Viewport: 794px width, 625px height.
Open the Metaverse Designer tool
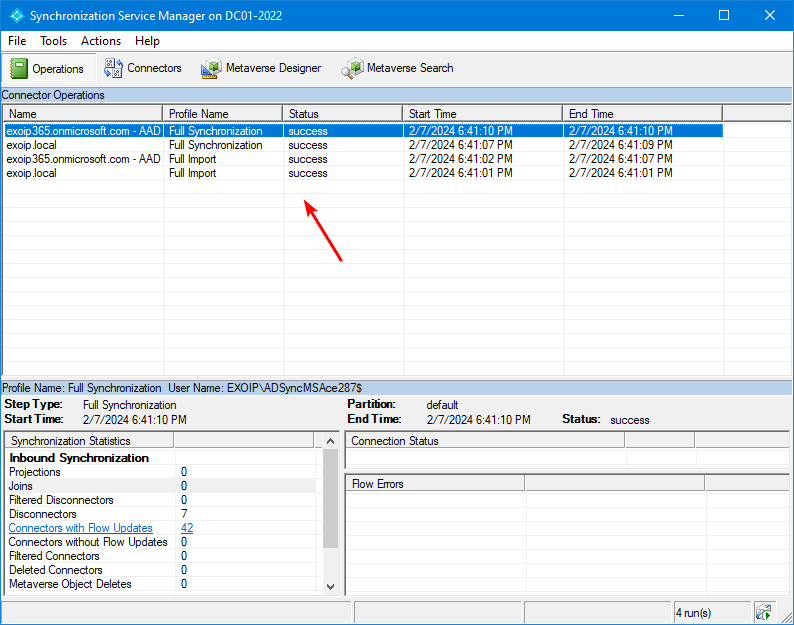point(261,68)
